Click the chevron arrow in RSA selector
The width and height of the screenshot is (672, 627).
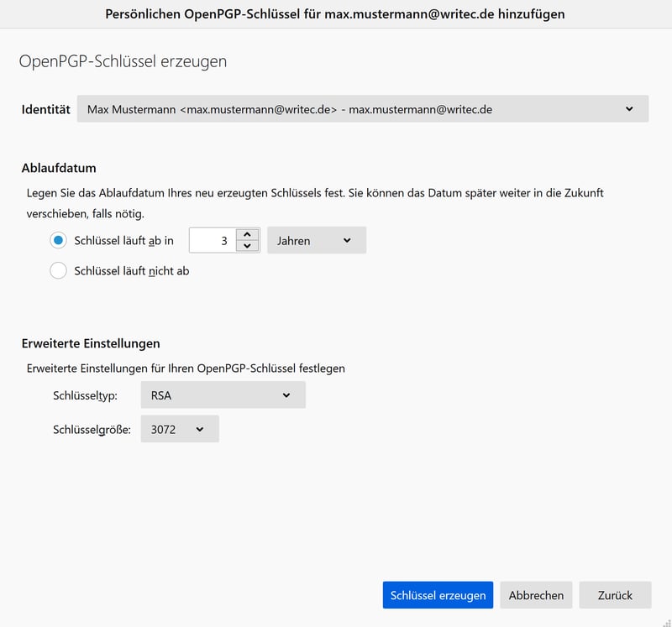click(286, 394)
